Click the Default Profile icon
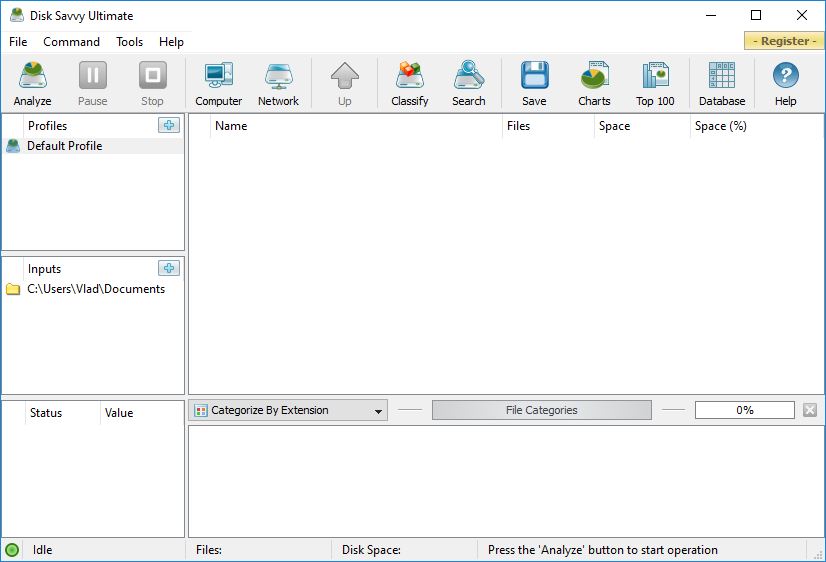Screen dimensions: 826x562 (x=13, y=146)
